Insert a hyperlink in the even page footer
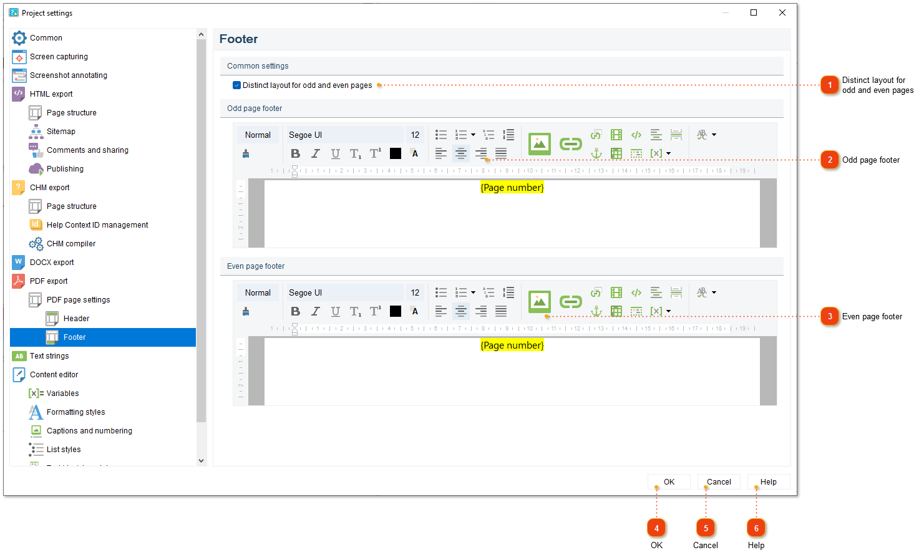The width and height of the screenshot is (924, 560). pyautogui.click(x=570, y=302)
